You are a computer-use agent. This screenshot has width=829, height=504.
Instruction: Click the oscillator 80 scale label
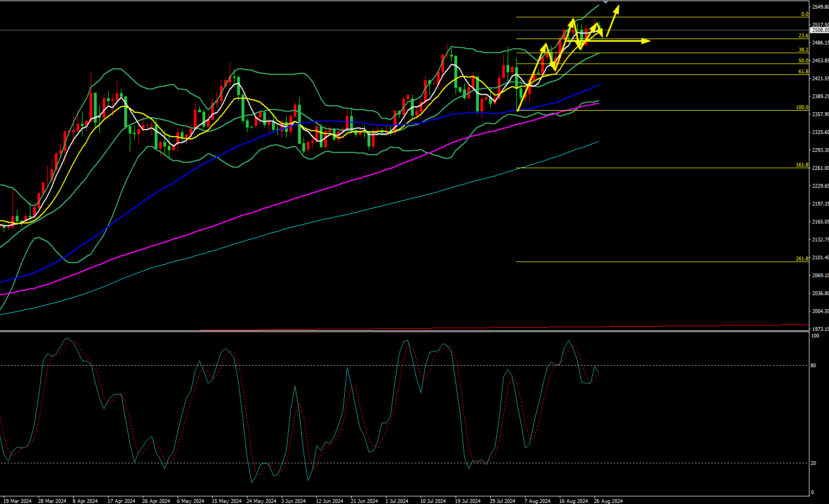[813, 366]
